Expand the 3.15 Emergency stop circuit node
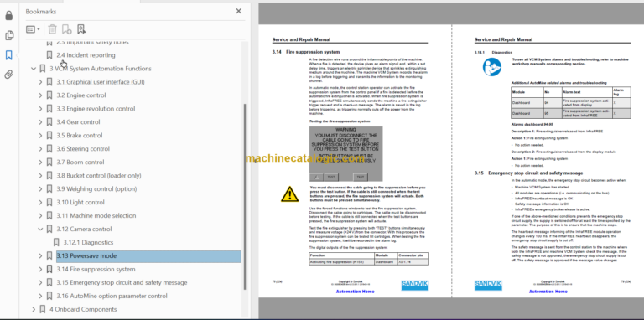644x320 pixels. click(x=40, y=282)
